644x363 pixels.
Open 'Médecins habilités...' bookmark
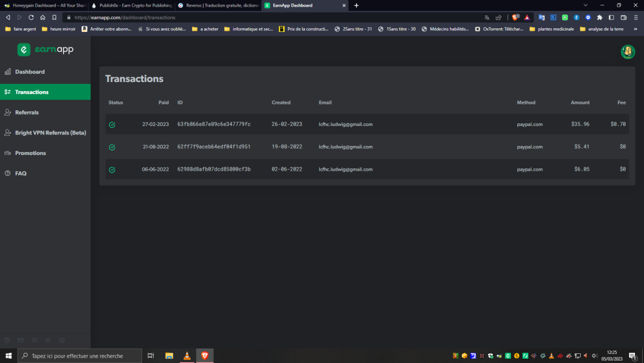[445, 29]
